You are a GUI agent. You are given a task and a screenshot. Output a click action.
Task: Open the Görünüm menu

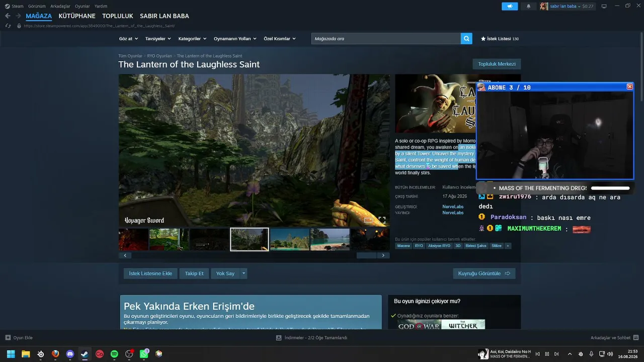(37, 6)
